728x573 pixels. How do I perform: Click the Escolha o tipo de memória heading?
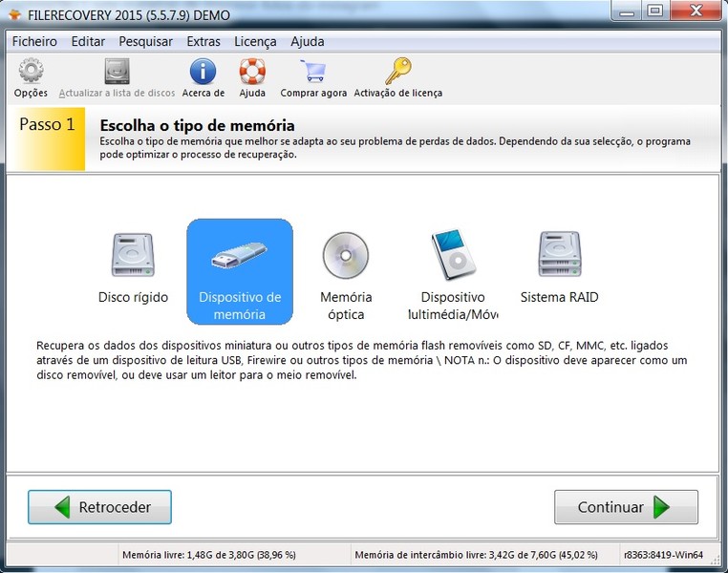(x=198, y=125)
